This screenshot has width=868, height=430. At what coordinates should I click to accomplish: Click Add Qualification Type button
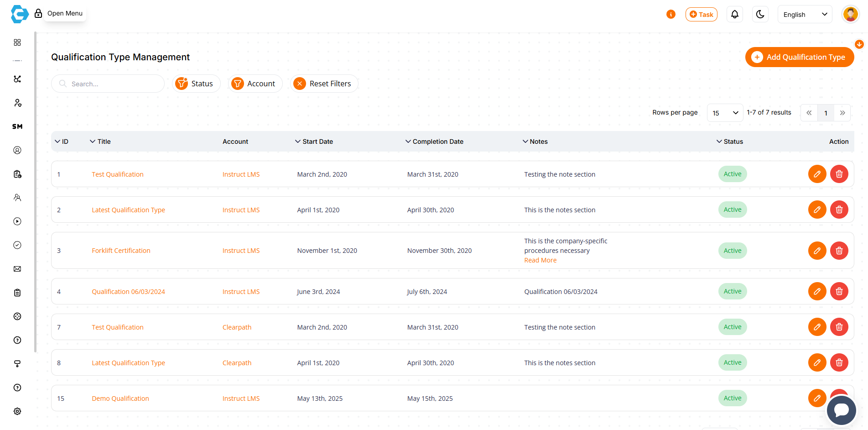pos(800,57)
